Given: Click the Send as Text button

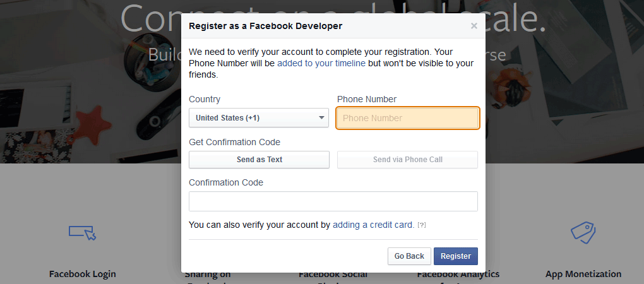Looking at the screenshot, I should [x=259, y=160].
